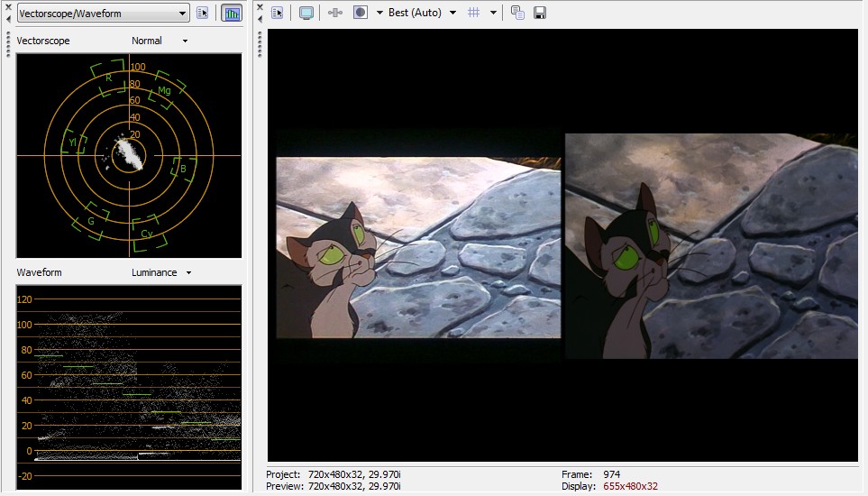Click the right darker preview cat image
The height and width of the screenshot is (496, 868).
click(711, 246)
